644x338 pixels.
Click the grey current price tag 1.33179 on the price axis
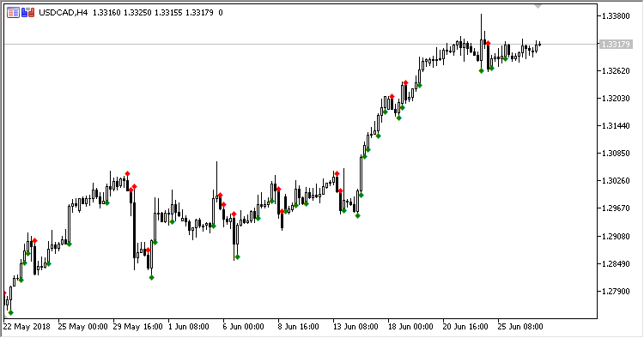click(x=616, y=44)
